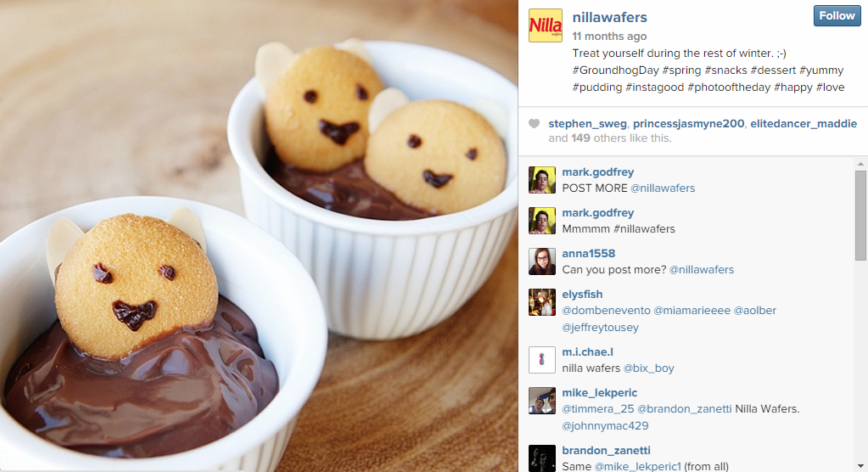Click the heart like icon
Viewport: 868px width, 472px height.
click(x=534, y=124)
